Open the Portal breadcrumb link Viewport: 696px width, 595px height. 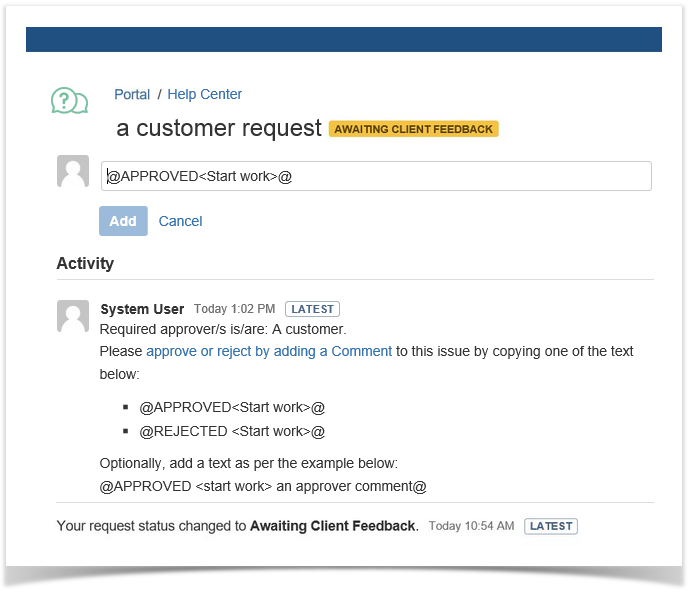point(132,95)
